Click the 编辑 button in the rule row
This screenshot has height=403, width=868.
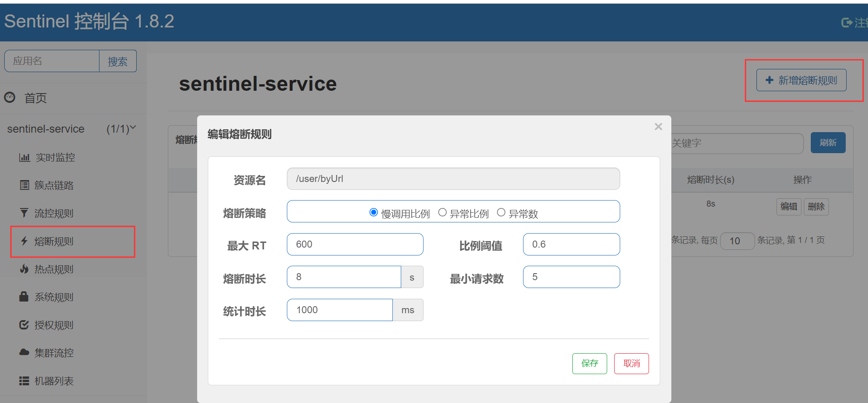click(x=789, y=207)
